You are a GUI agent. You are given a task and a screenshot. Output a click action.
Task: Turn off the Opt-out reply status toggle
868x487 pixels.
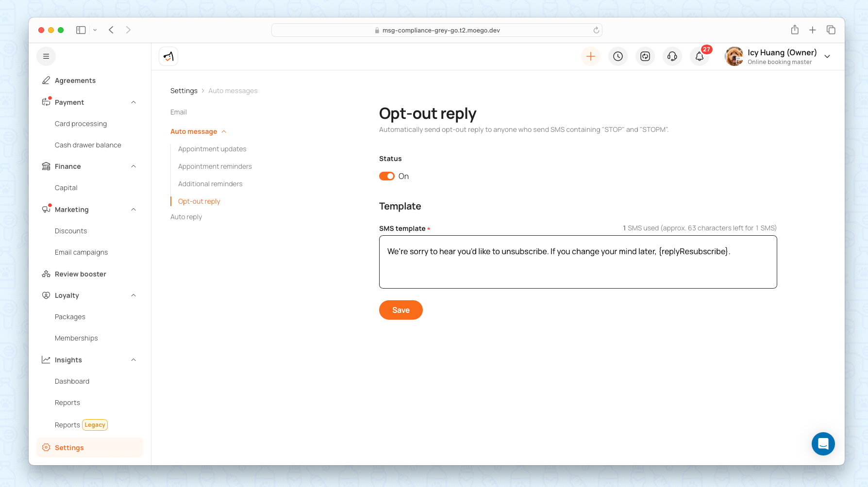pos(387,176)
